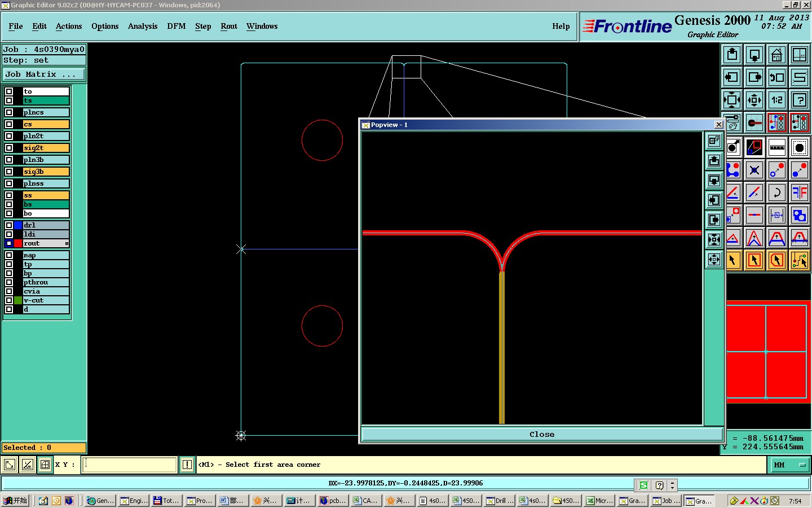Select the ruler measure tool
The height and width of the screenshot is (508, 812).
point(777,147)
